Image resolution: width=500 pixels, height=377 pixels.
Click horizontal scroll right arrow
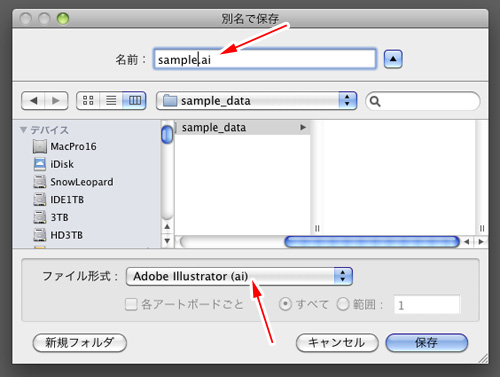click(x=480, y=241)
